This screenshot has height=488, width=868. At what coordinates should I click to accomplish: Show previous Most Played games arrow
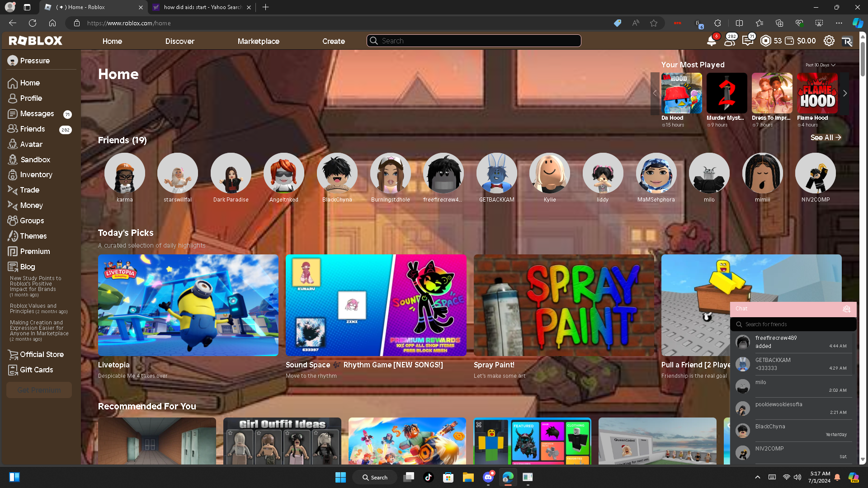pyautogui.click(x=655, y=93)
